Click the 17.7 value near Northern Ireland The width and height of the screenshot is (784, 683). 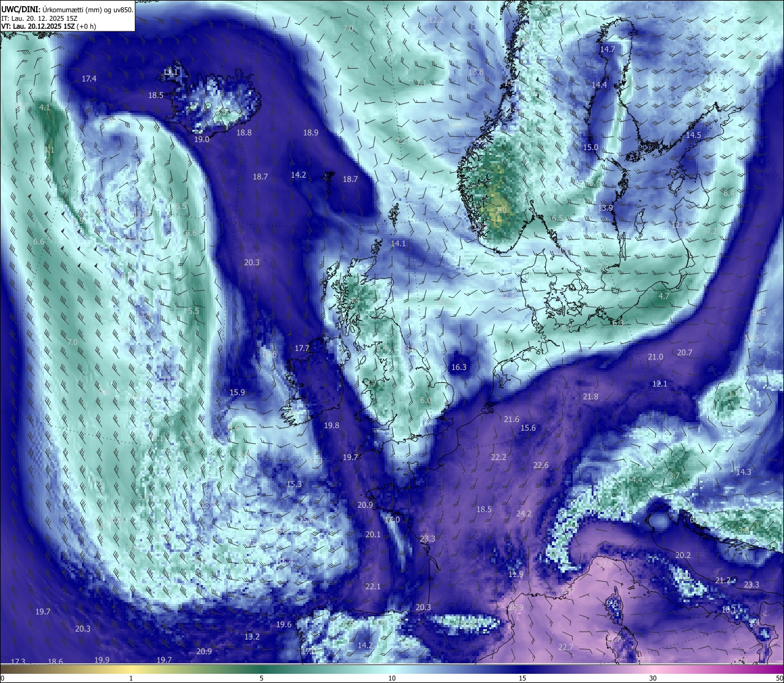point(302,348)
